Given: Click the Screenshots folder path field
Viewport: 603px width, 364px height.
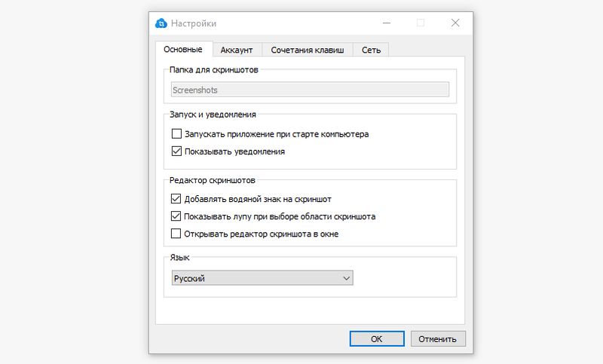Looking at the screenshot, I should tap(309, 90).
